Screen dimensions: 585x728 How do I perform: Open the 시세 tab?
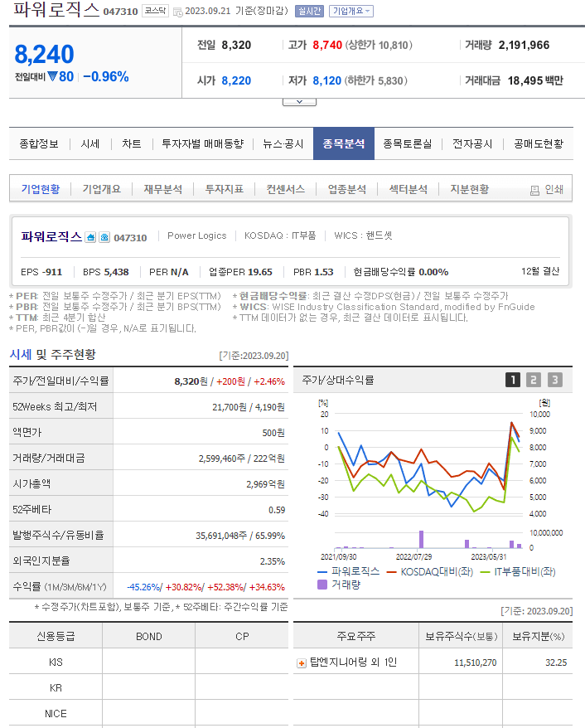tap(90, 144)
